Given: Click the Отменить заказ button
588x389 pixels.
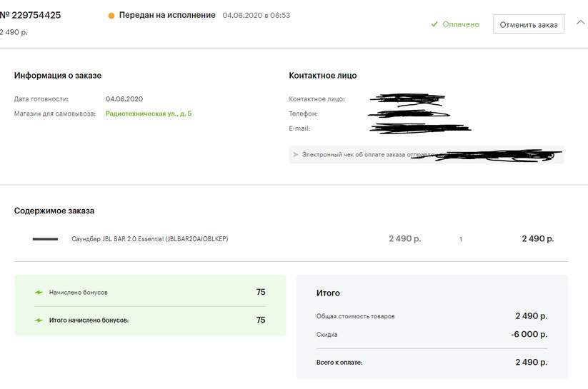Looking at the screenshot, I should pos(529,24).
